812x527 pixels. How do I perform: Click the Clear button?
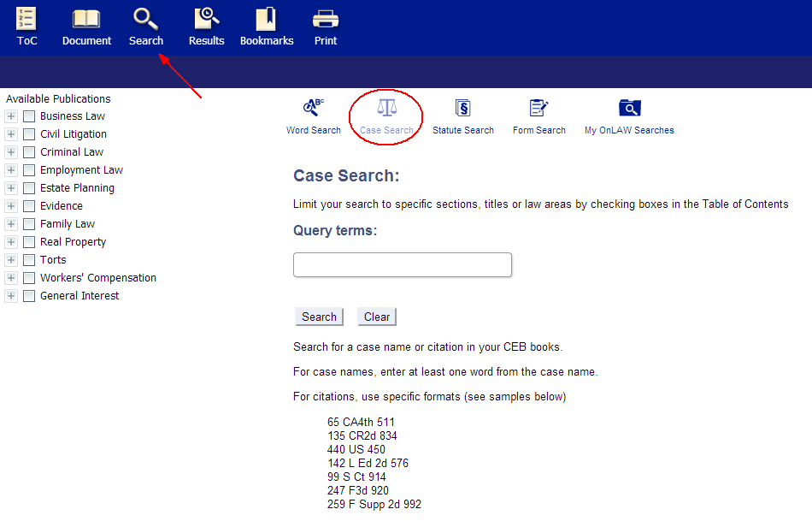click(377, 317)
